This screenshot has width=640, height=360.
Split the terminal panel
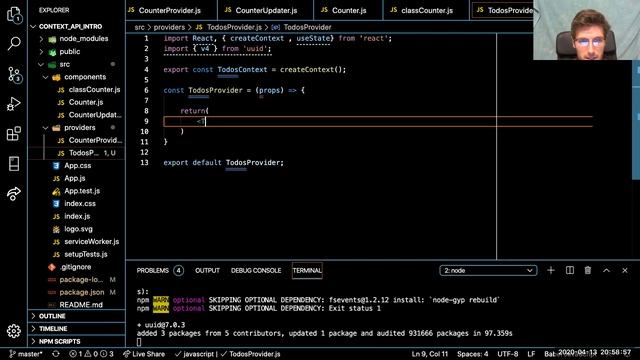(570, 270)
